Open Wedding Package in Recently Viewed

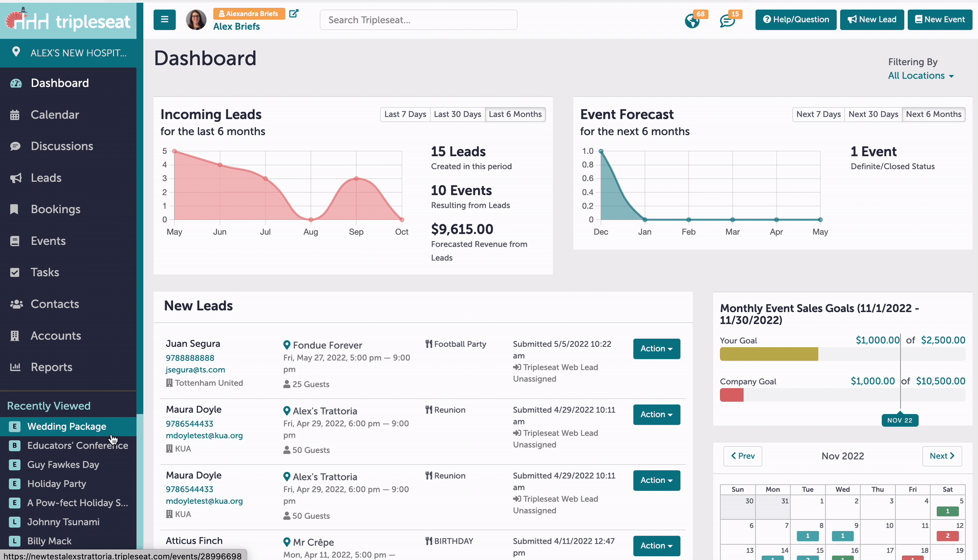pos(68,427)
